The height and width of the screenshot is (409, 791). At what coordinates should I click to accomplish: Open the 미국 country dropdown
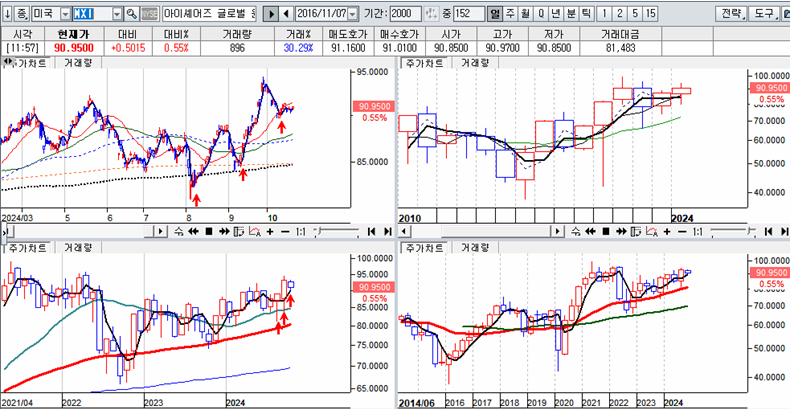click(66, 14)
